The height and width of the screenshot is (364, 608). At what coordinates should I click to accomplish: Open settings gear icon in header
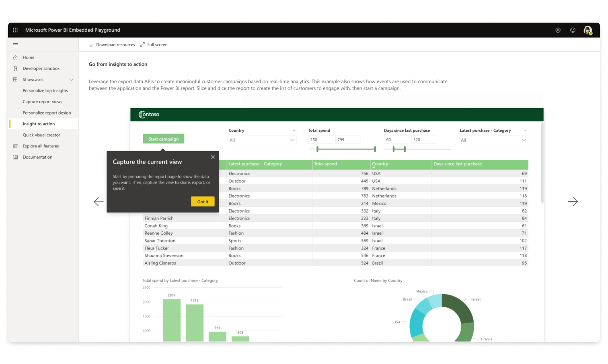coord(558,30)
